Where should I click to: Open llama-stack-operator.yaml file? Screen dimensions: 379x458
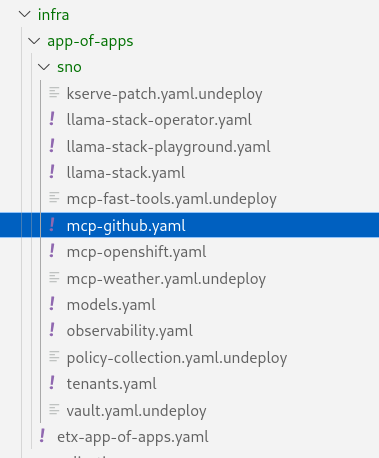(x=159, y=120)
